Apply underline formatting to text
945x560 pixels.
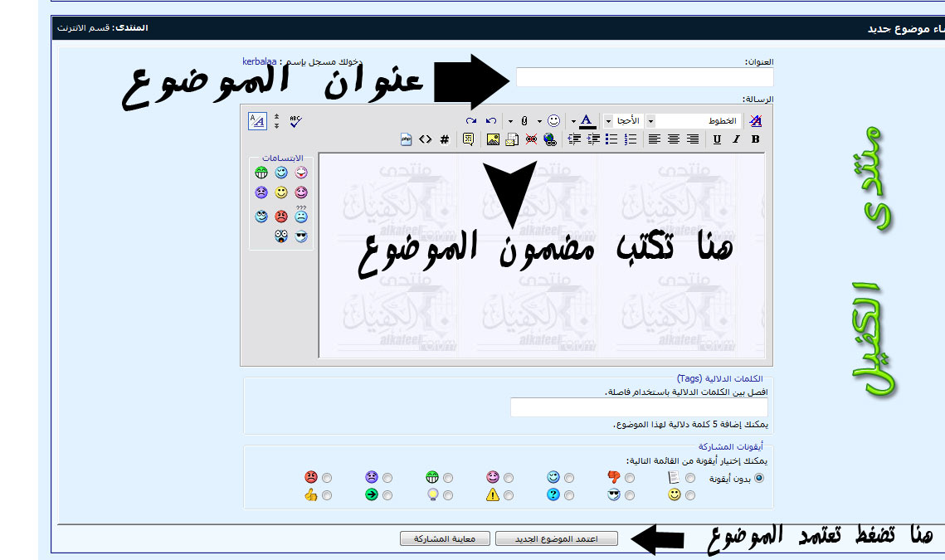717,139
